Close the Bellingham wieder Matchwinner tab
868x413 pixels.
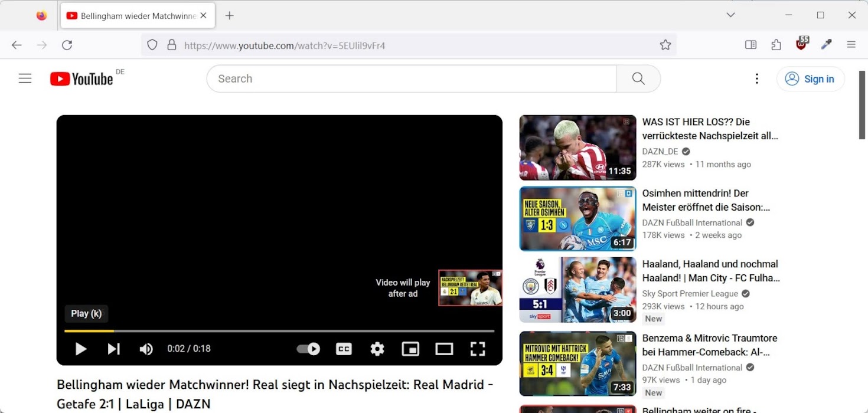coord(203,16)
